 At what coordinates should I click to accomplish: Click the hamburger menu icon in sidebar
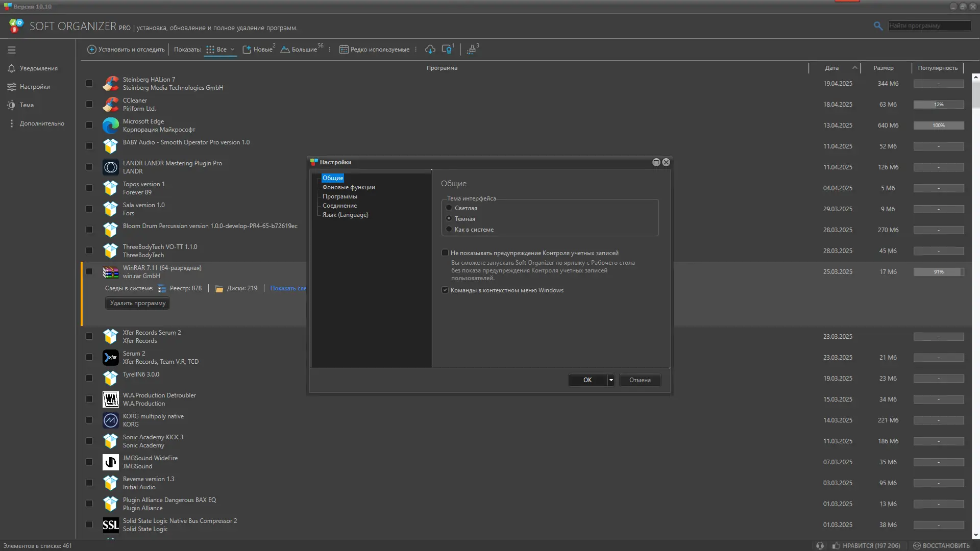point(12,50)
